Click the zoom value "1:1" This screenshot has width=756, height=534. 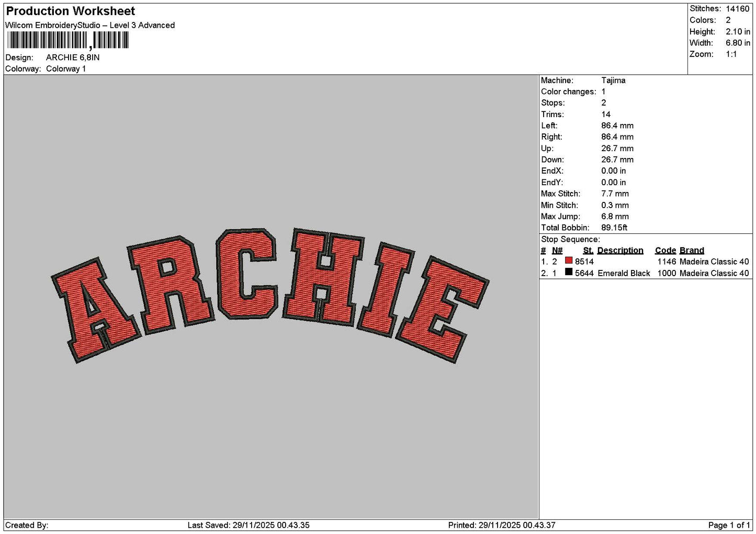coord(731,54)
